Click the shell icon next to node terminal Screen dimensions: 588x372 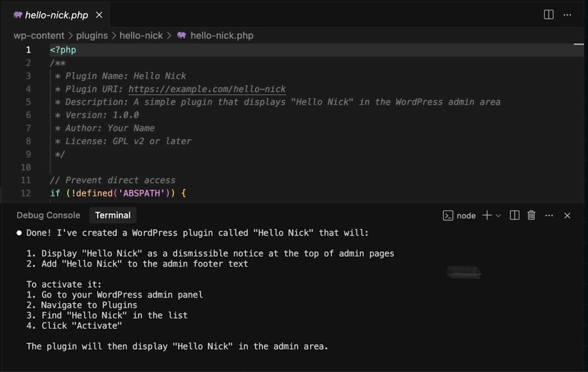click(x=448, y=216)
